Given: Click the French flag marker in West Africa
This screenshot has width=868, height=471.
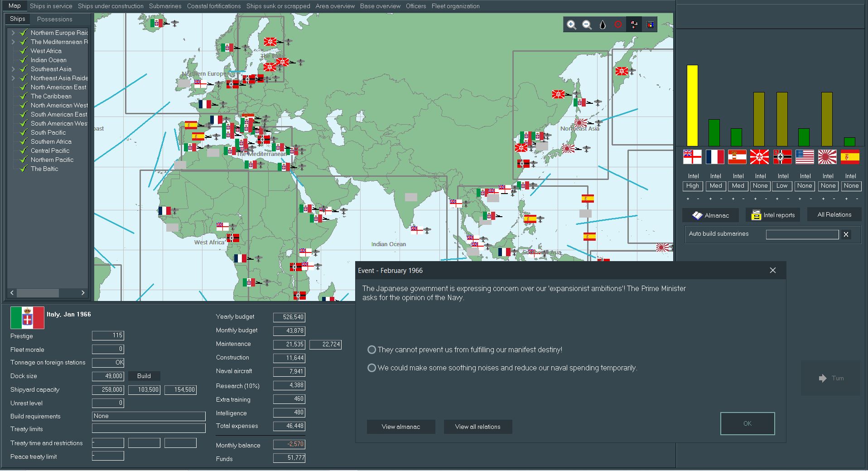Looking at the screenshot, I should 164,211.
